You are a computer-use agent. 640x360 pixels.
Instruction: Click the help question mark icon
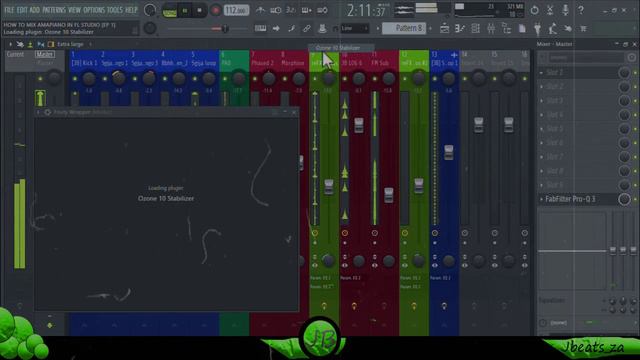581,10
